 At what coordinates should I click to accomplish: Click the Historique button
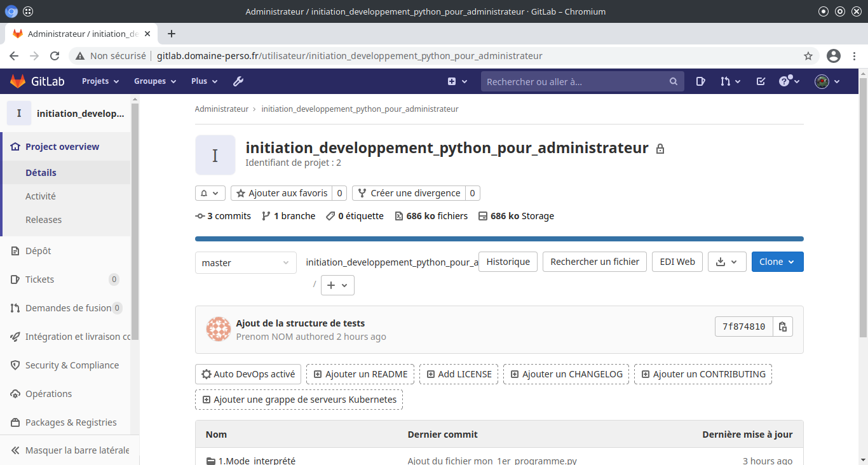508,262
